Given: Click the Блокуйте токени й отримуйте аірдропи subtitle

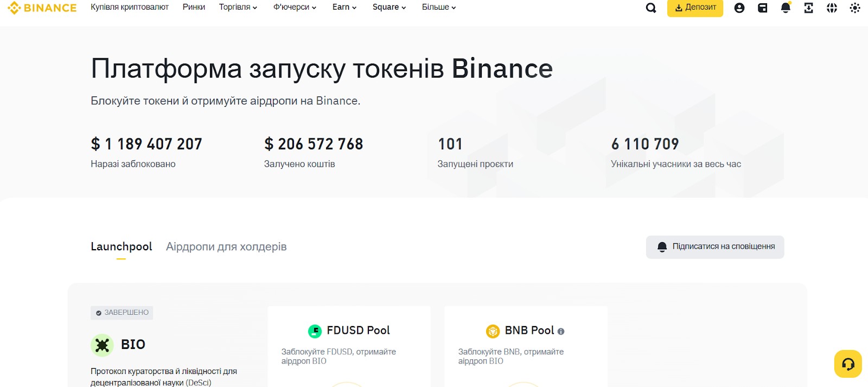Looking at the screenshot, I should point(226,101).
